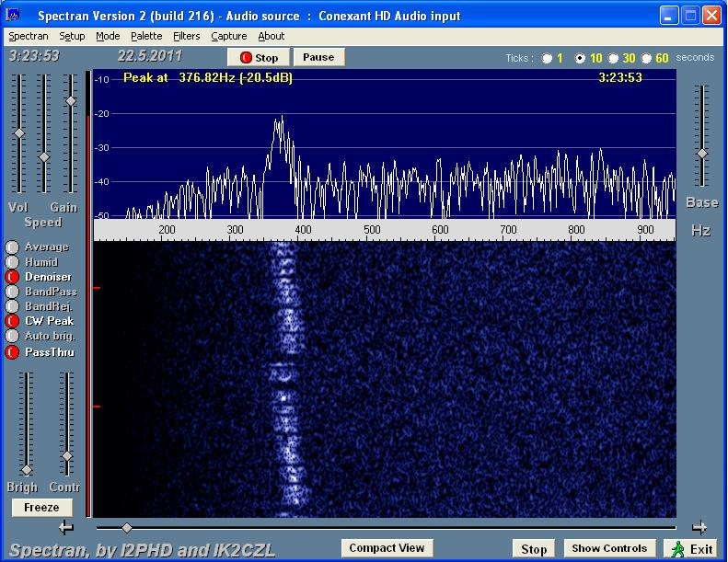Disable the Denoiser toggle
Image resolution: width=728 pixels, height=562 pixels.
click(x=12, y=277)
